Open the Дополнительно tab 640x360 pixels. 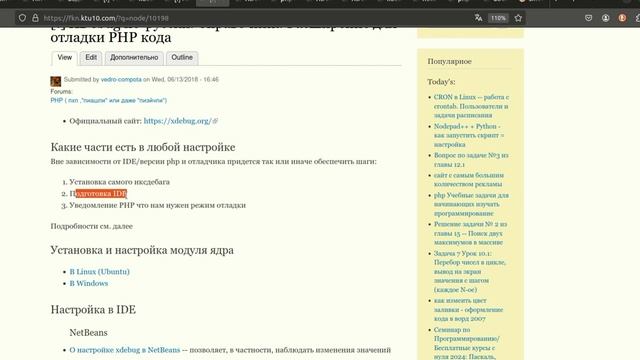(134, 58)
